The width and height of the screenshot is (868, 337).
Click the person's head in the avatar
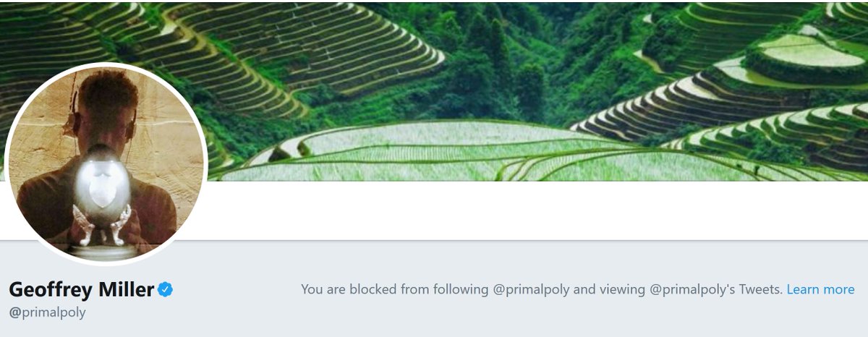(x=101, y=108)
